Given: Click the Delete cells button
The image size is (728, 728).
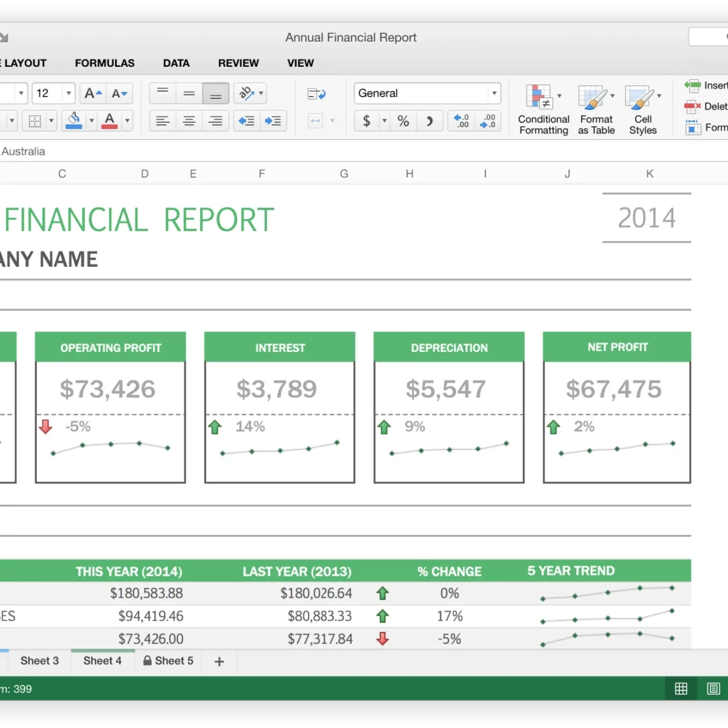Looking at the screenshot, I should pyautogui.click(x=706, y=107).
